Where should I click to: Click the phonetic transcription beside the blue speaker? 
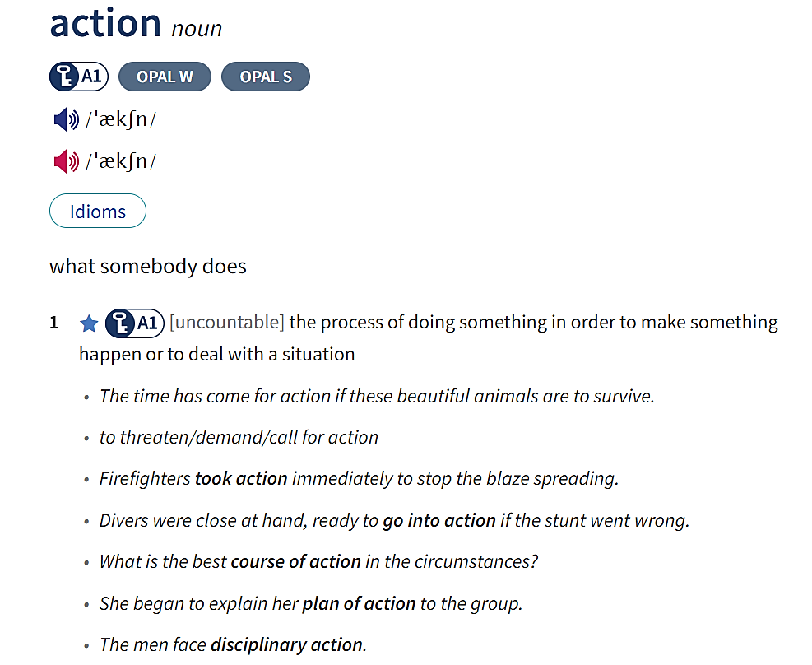[x=120, y=120]
